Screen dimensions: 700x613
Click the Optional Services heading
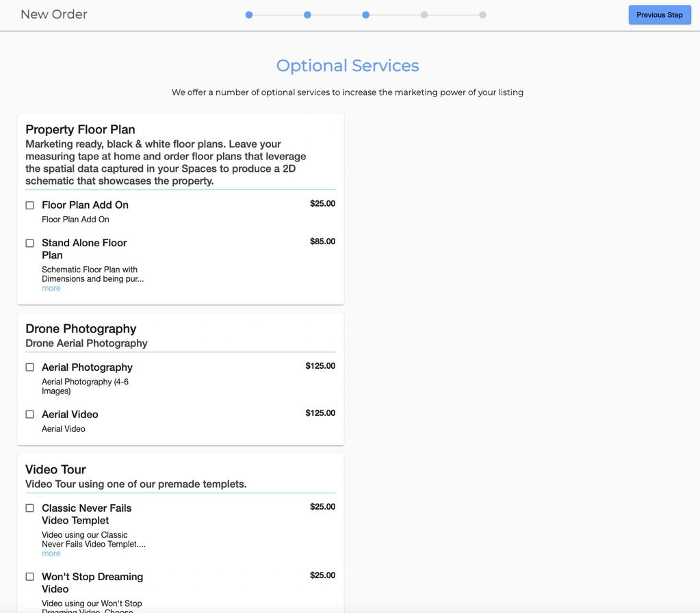[348, 66]
